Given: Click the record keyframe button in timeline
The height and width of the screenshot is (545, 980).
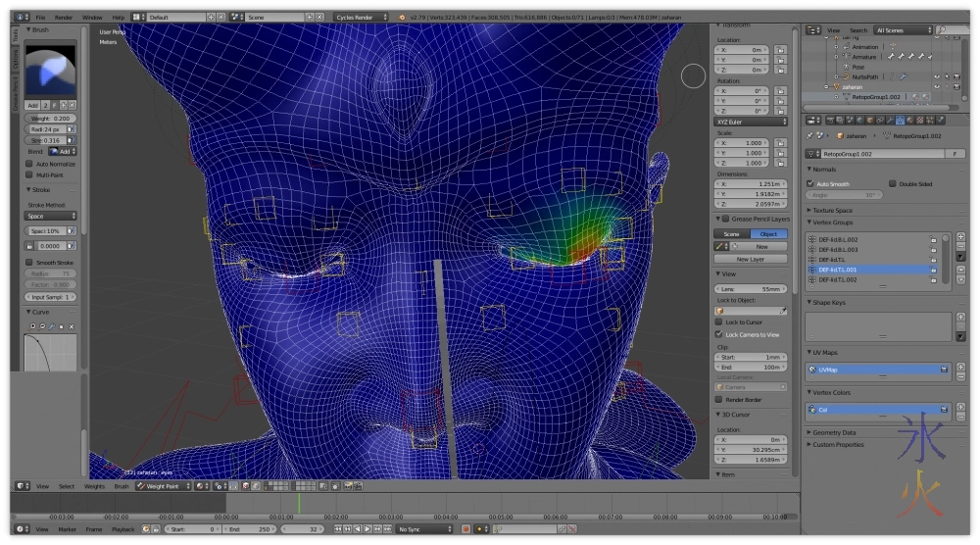Looking at the screenshot, I should click(x=466, y=529).
